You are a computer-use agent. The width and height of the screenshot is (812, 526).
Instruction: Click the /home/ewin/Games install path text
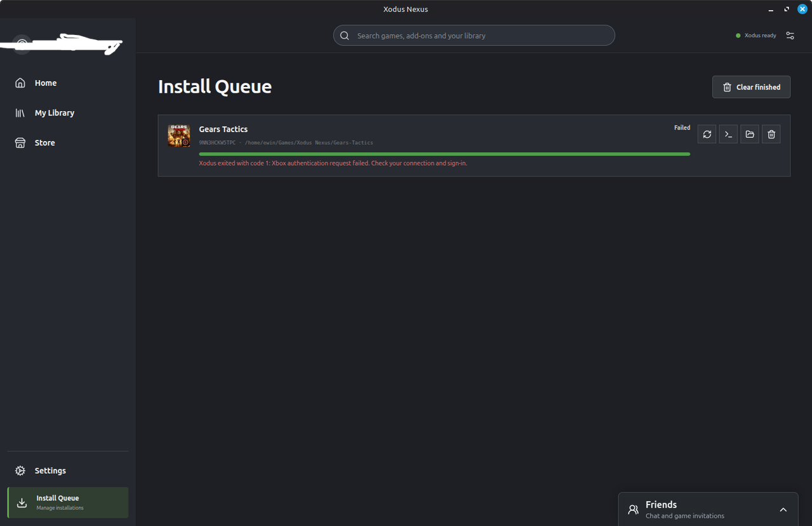(309, 143)
